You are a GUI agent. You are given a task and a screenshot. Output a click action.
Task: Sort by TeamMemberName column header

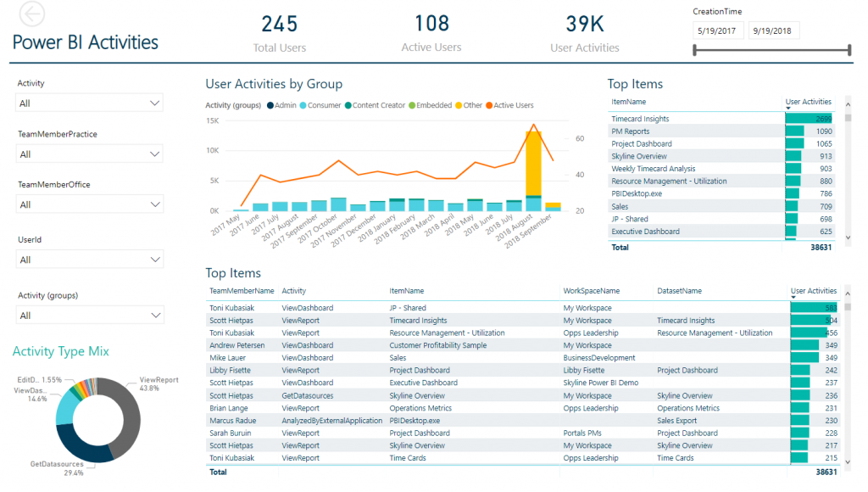[x=242, y=291]
